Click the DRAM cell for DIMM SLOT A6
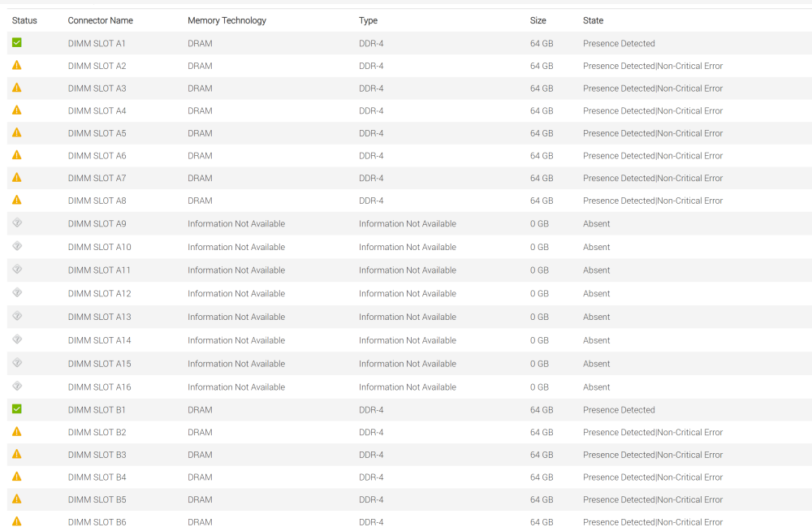The height and width of the screenshot is (527, 812). [x=200, y=156]
